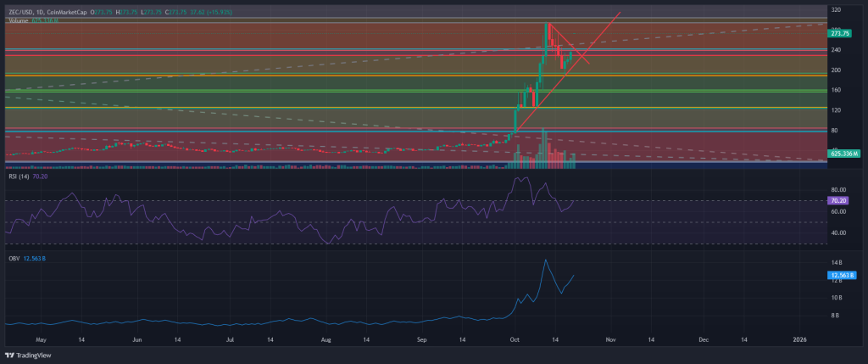The width and height of the screenshot is (868, 364).
Task: Click the blue 12.563 B OBV tag
Action: (x=842, y=275)
